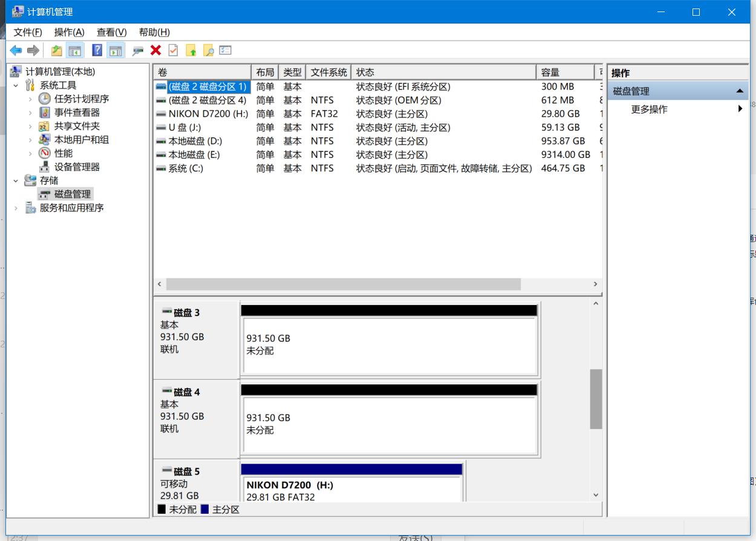The width and height of the screenshot is (756, 541).
Task: Click the volume list horizontal scrollbar
Action: click(x=343, y=284)
